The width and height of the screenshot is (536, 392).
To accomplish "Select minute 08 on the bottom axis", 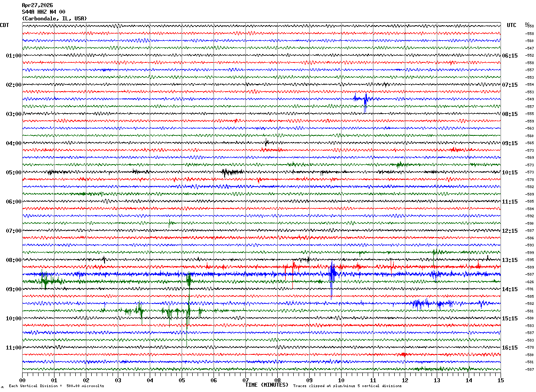I will pyautogui.click(x=277, y=380).
